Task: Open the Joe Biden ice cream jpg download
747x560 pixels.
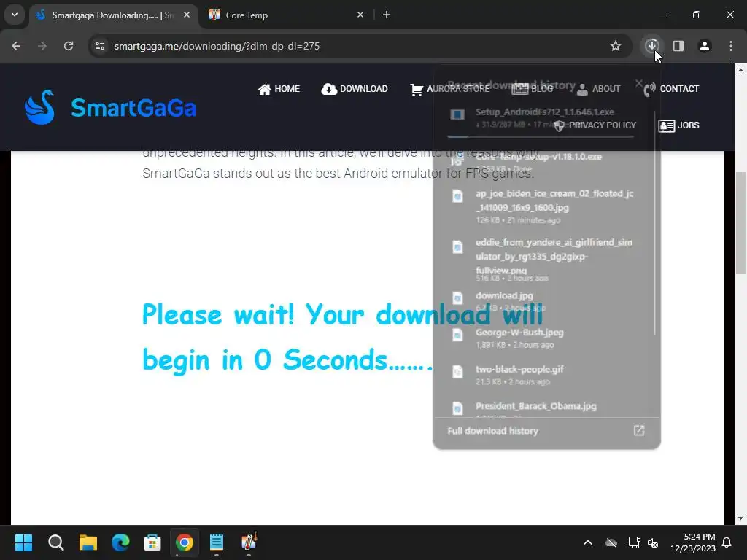Action: [x=543, y=206]
